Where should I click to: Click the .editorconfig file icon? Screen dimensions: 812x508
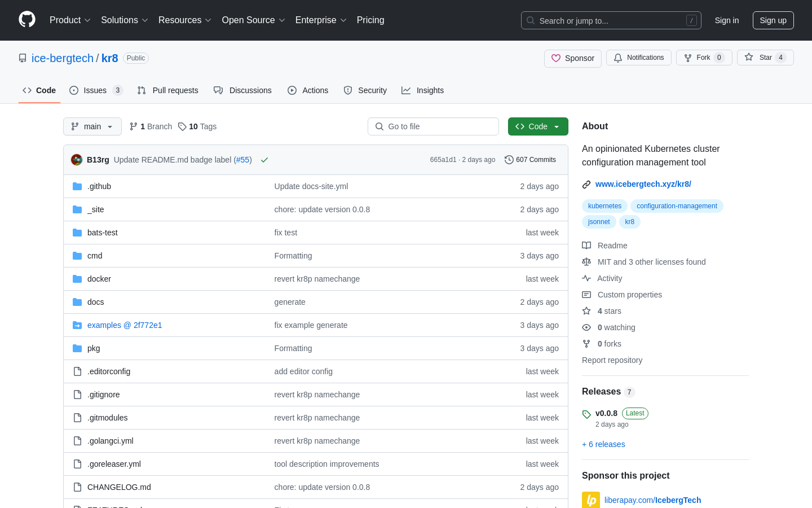tap(77, 371)
